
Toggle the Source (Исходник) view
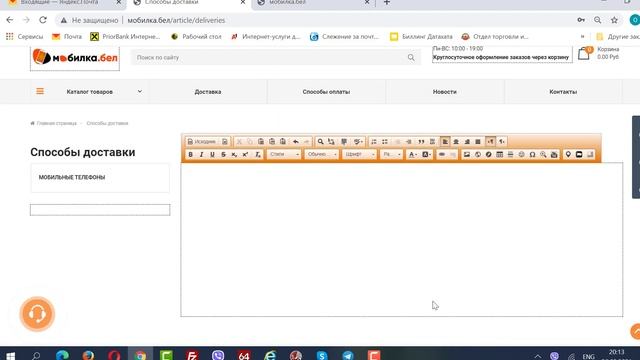pos(202,142)
